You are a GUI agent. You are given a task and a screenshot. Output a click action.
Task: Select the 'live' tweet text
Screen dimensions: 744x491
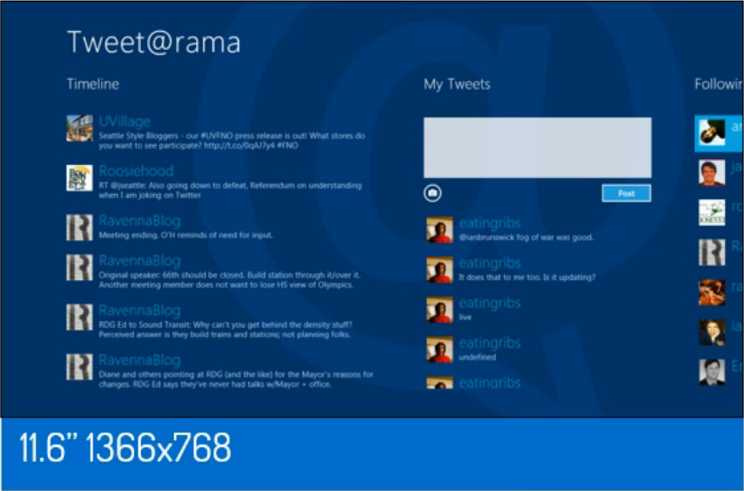tap(465, 317)
